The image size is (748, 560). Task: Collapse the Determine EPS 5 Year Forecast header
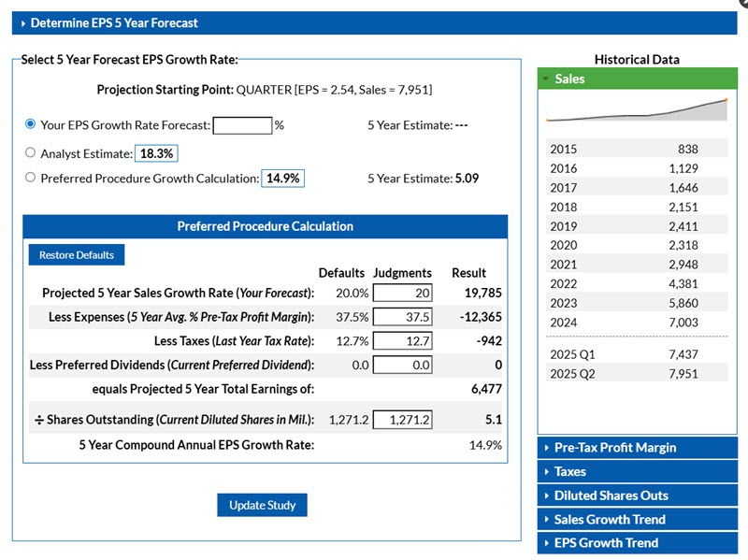(114, 22)
